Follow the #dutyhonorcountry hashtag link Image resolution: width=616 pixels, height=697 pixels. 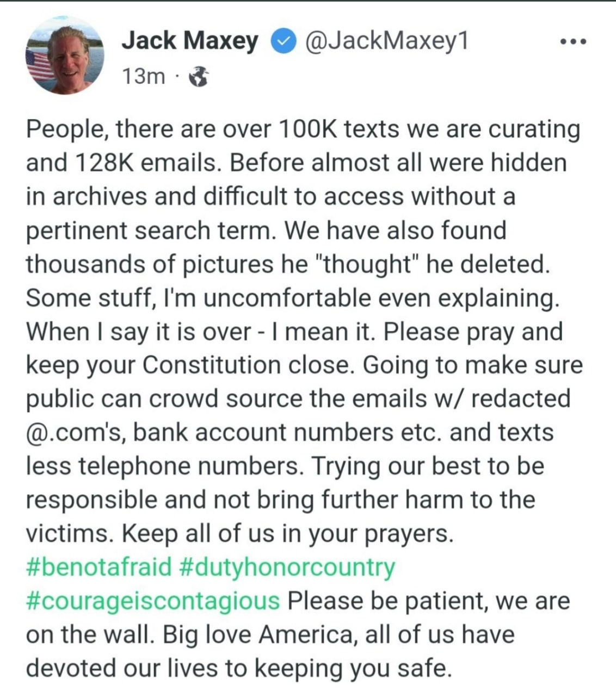286,567
